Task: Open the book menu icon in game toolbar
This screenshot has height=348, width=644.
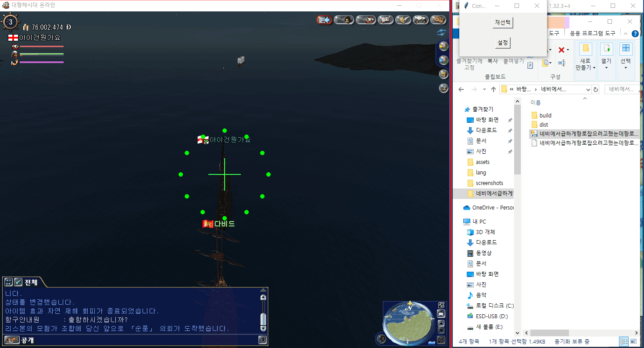Action: coord(386,20)
